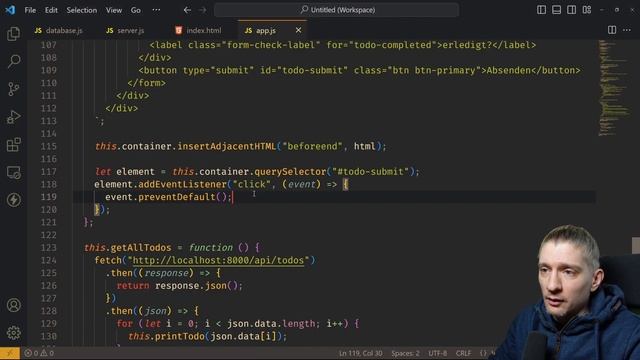Go forward with the right arrow
Viewport: 640px width, 360px height.
coord(202,10)
